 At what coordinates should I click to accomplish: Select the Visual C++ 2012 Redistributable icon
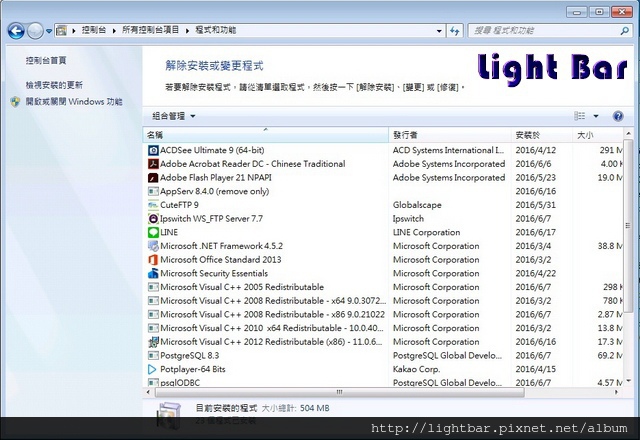coord(153,342)
